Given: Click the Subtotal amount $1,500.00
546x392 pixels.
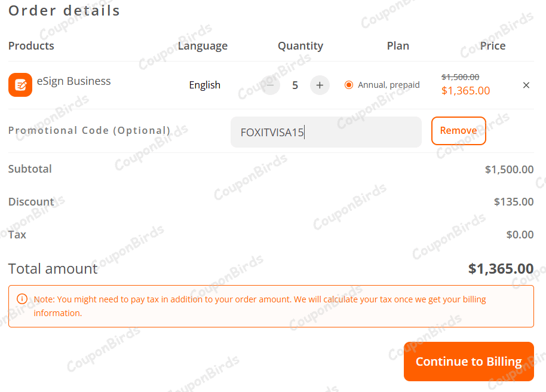Looking at the screenshot, I should point(509,169).
